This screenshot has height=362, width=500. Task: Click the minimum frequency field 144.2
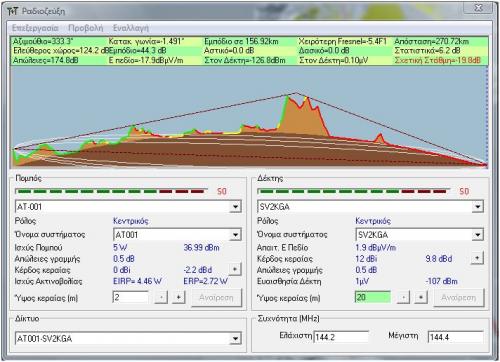[x=341, y=337]
